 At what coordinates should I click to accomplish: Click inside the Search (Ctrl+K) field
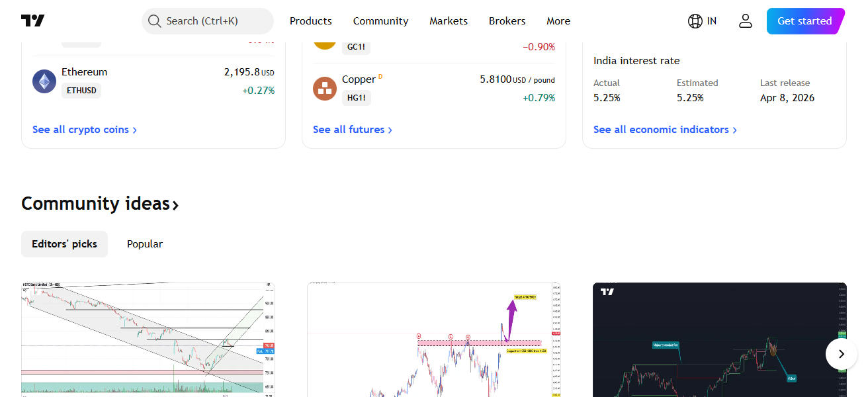[207, 21]
